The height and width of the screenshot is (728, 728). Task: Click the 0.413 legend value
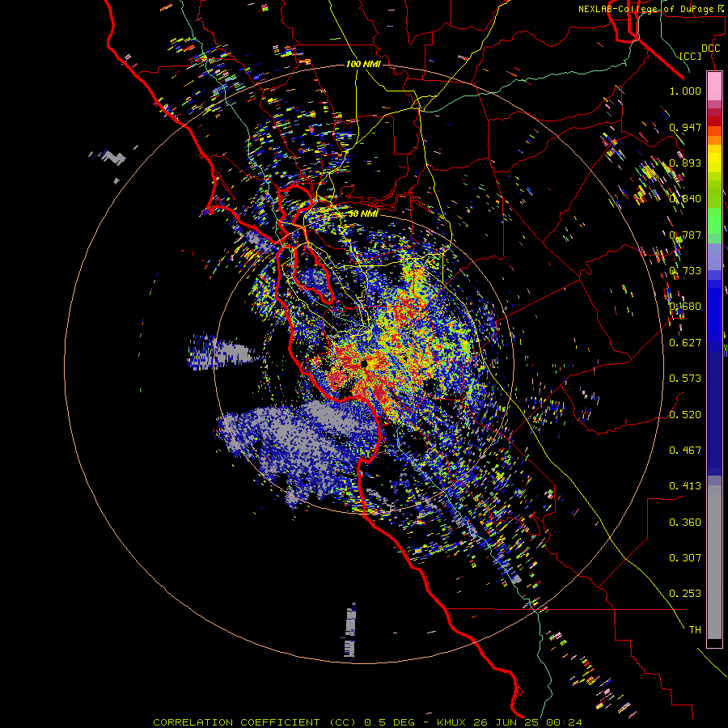[685, 486]
